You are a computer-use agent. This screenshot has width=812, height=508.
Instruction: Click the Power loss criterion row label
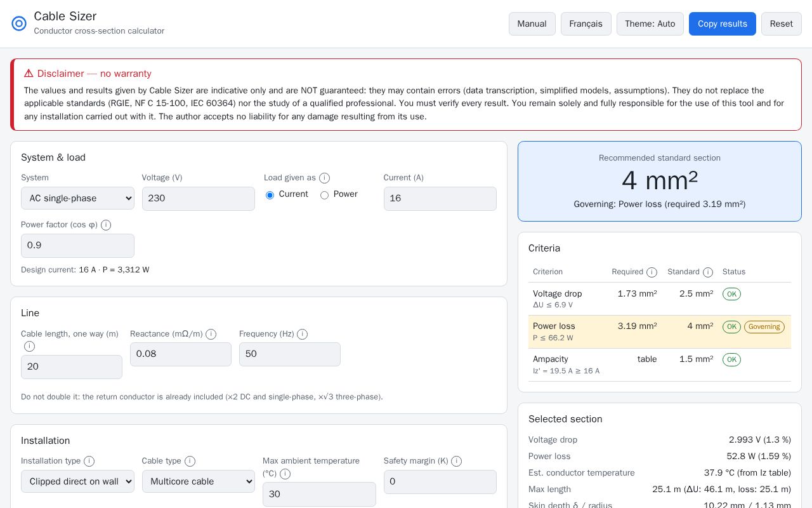pos(554,326)
